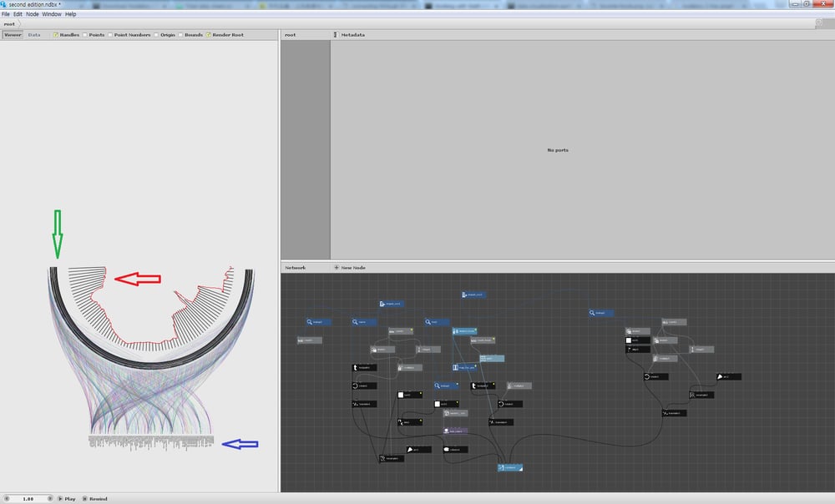Enable the Point Numbers checkbox
The width and height of the screenshot is (835, 504).
click(x=110, y=35)
